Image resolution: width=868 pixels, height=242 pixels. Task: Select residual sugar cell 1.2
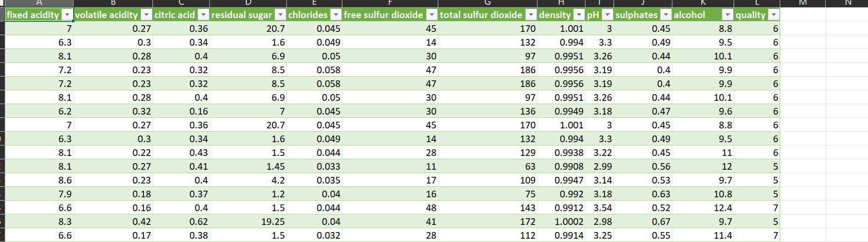248,194
